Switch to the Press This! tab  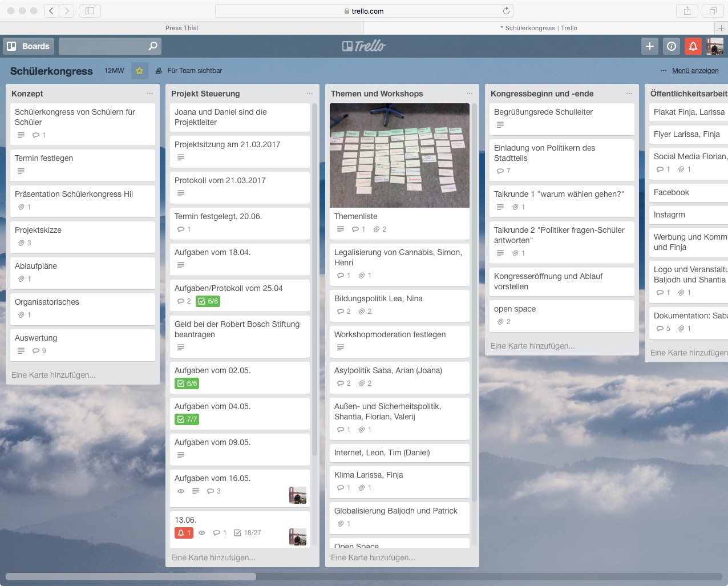[182, 28]
